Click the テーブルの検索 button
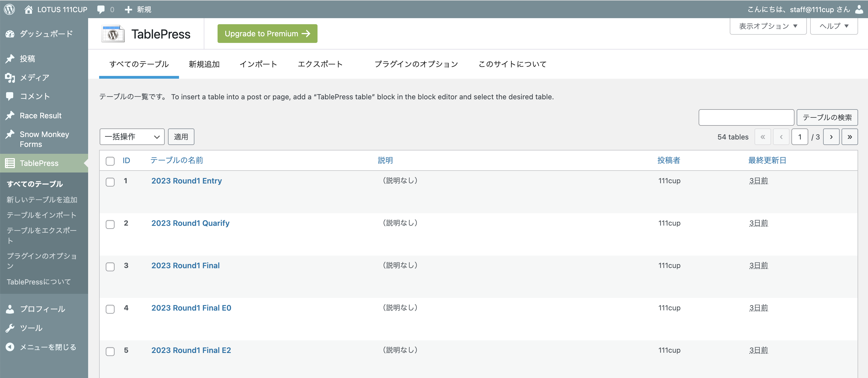The width and height of the screenshot is (868, 378). pos(827,117)
